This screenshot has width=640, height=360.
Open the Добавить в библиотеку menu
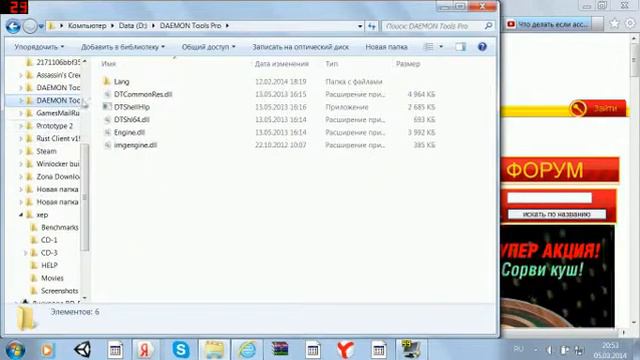coord(123,47)
